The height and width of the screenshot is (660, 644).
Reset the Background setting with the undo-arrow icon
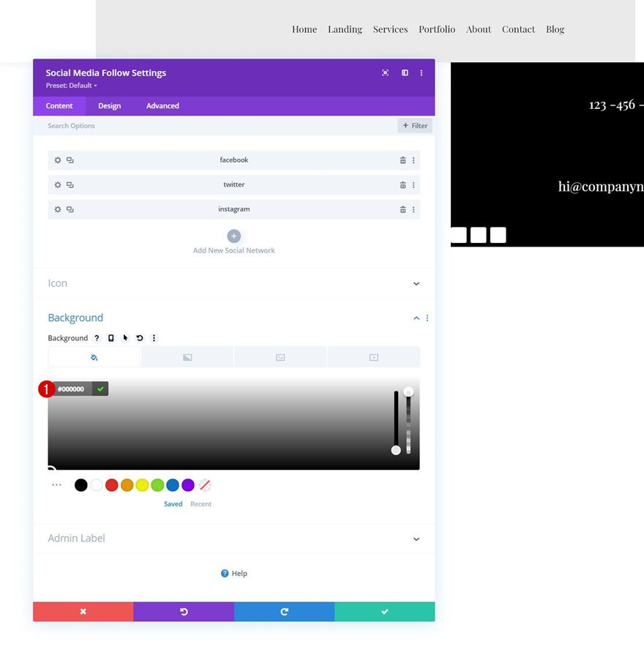point(141,338)
